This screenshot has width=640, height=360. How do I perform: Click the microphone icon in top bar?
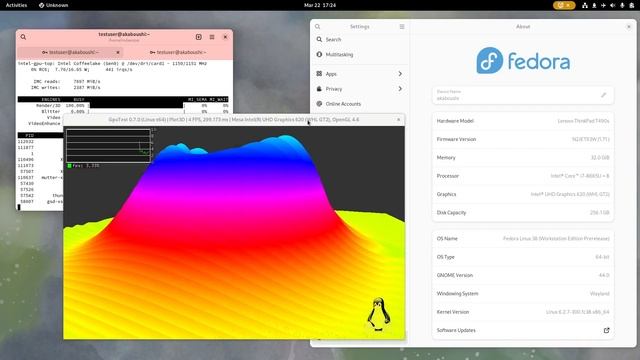pos(622,5)
